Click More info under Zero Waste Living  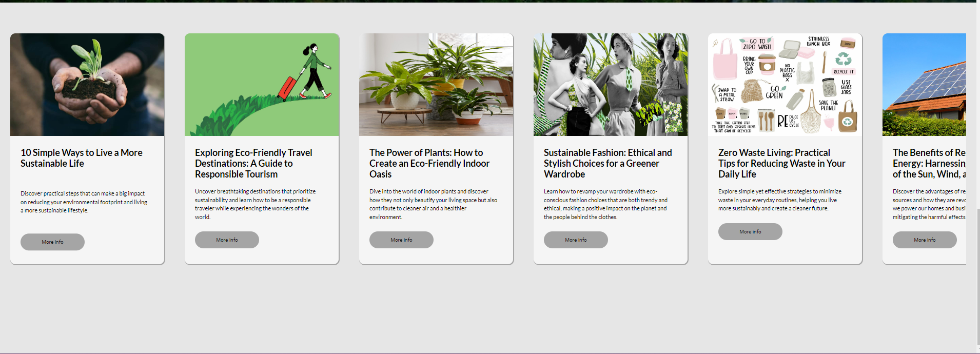[x=750, y=231]
